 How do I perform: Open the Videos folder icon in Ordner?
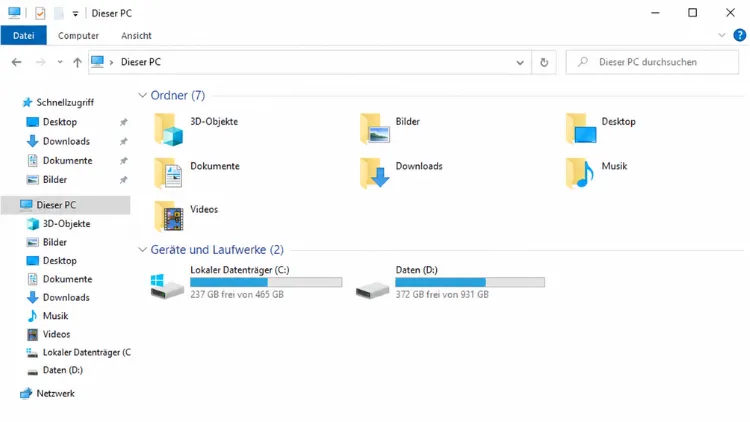(x=168, y=216)
